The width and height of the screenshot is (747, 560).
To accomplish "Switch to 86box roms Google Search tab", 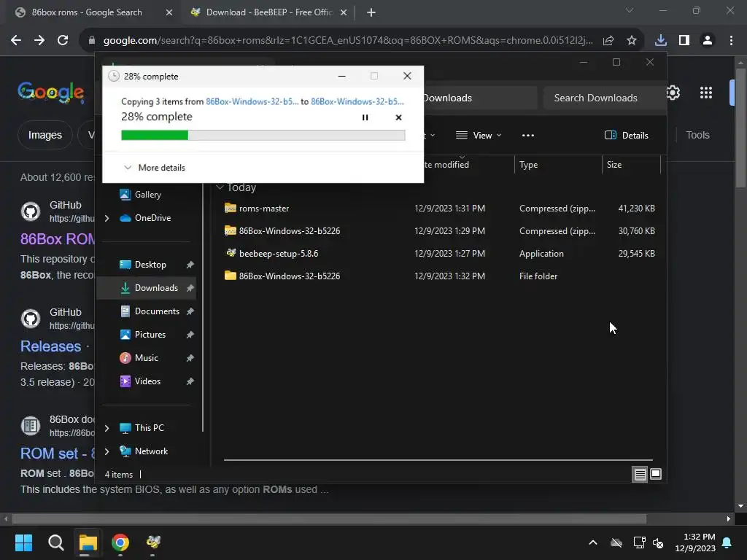I will tap(87, 12).
